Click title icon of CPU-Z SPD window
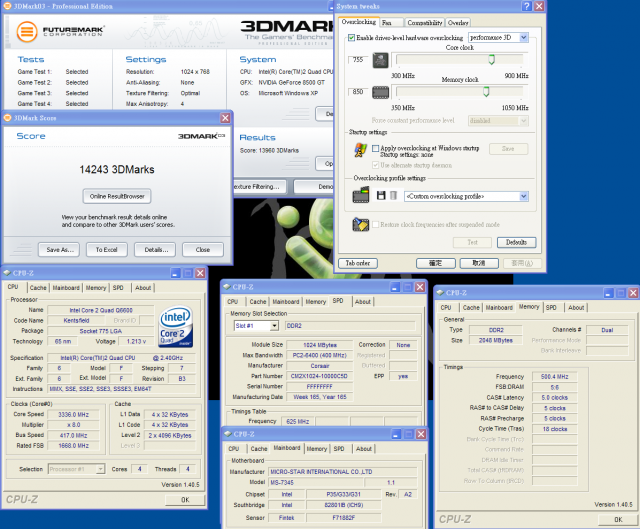This screenshot has width=640, height=529. (227, 287)
